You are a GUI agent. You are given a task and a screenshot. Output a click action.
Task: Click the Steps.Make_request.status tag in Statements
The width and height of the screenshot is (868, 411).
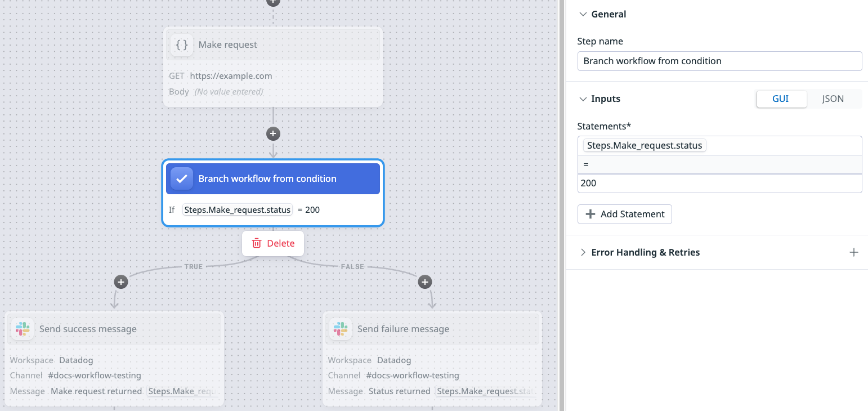(645, 146)
